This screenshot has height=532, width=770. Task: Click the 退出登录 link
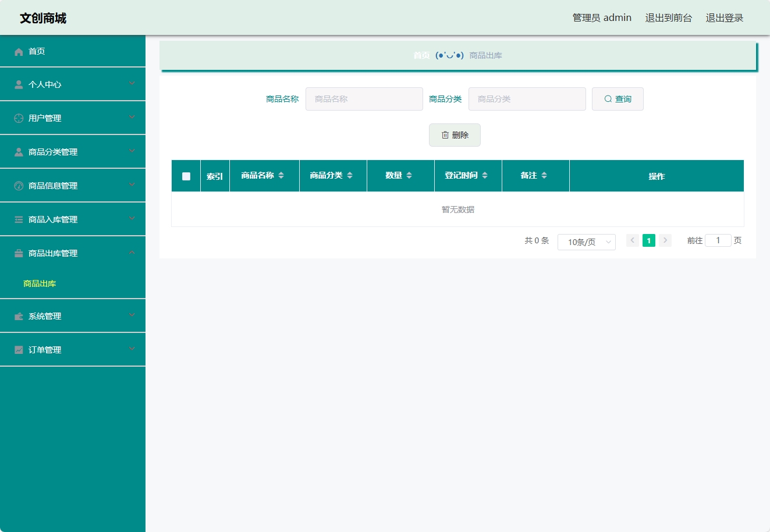coord(725,17)
